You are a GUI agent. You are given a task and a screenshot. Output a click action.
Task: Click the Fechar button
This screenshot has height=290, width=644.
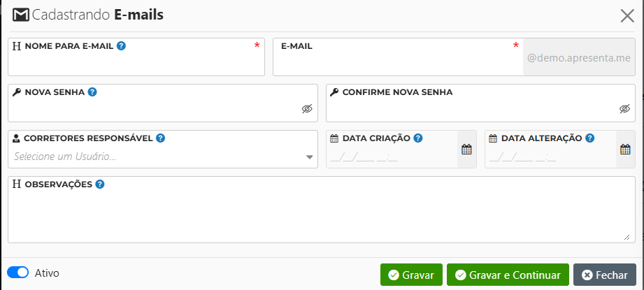[605, 275]
